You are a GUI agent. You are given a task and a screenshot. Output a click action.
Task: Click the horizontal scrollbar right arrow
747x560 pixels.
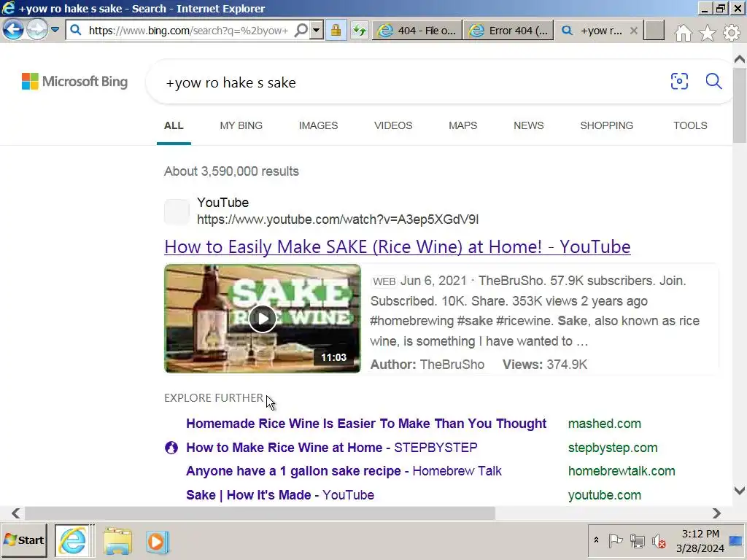pos(716,513)
